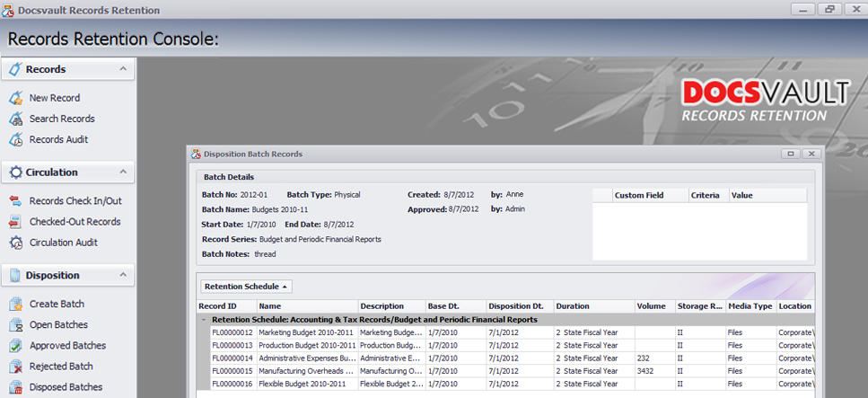
Task: Sort by Media Type column header
Action: click(751, 306)
